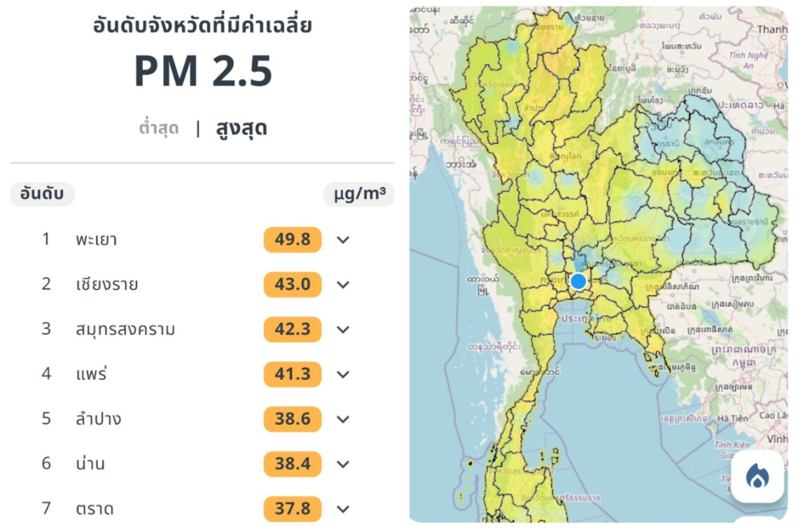Select province name พะเยา in list
798x532 pixels.
click(97, 240)
